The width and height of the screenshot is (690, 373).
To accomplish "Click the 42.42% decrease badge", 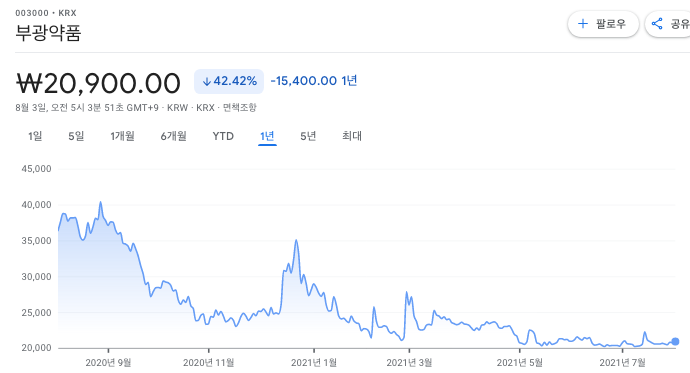I will point(229,81).
